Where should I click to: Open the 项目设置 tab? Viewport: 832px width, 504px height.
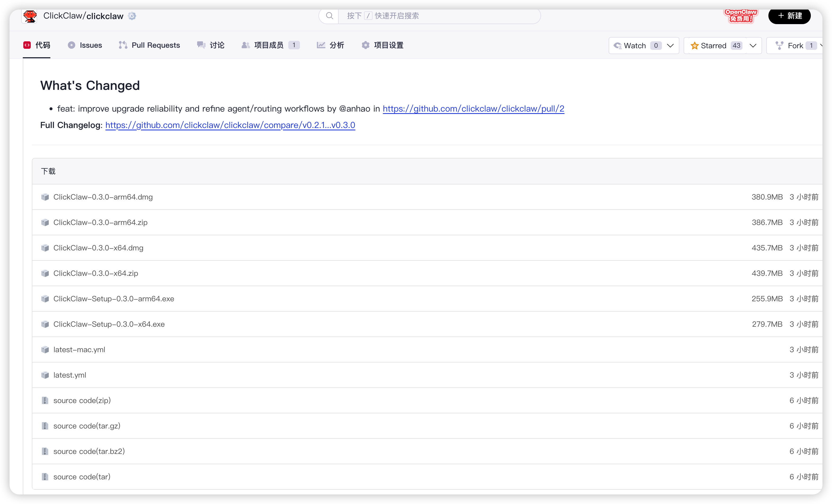[x=382, y=45]
